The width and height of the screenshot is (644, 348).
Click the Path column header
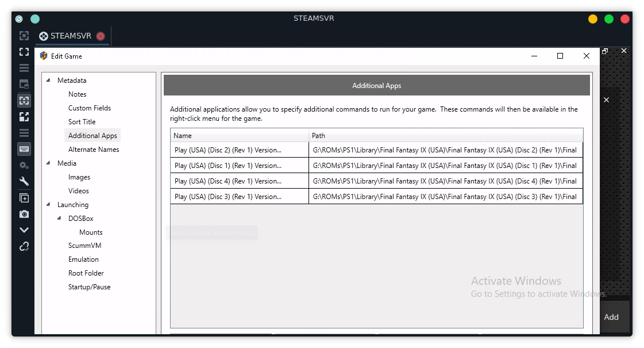[x=446, y=135]
